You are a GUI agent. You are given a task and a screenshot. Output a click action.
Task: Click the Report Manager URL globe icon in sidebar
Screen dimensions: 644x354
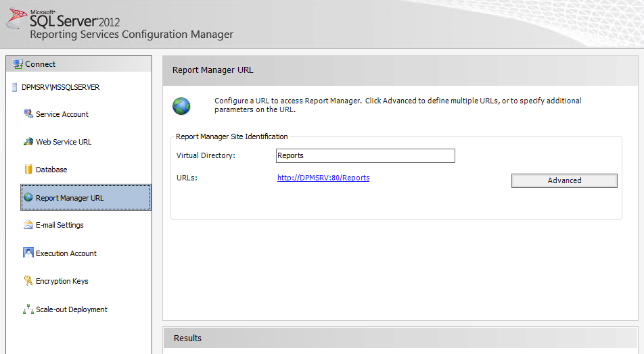[x=28, y=197]
